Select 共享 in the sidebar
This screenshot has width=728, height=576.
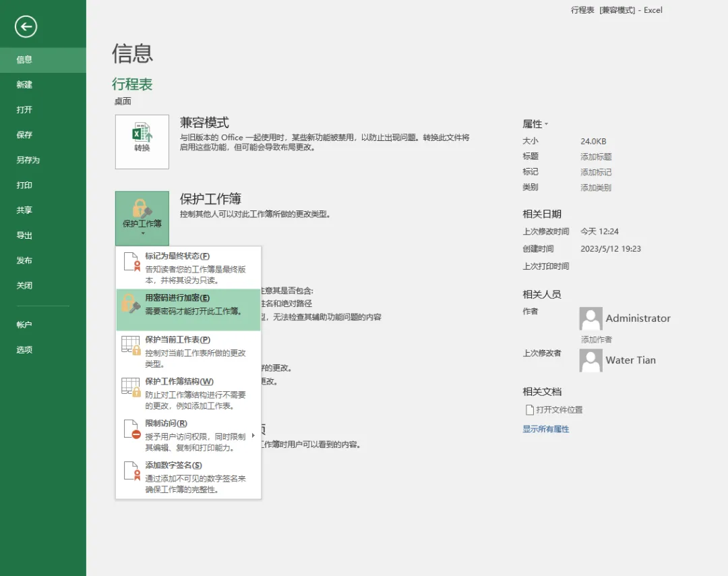pos(42,210)
